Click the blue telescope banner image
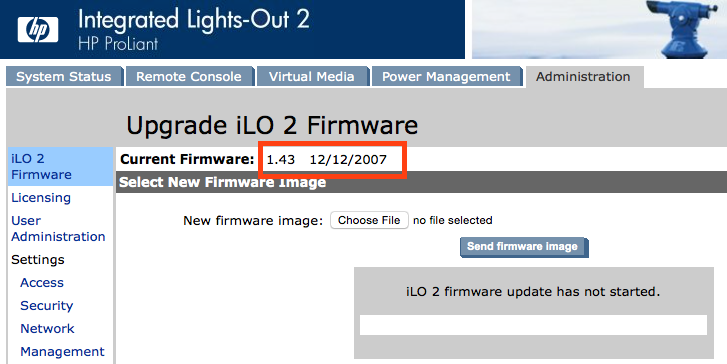 (599, 29)
